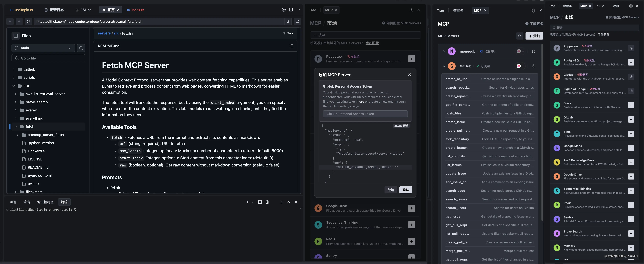
Task: Toggle agent assignment for GitHub server
Action: tap(520, 66)
